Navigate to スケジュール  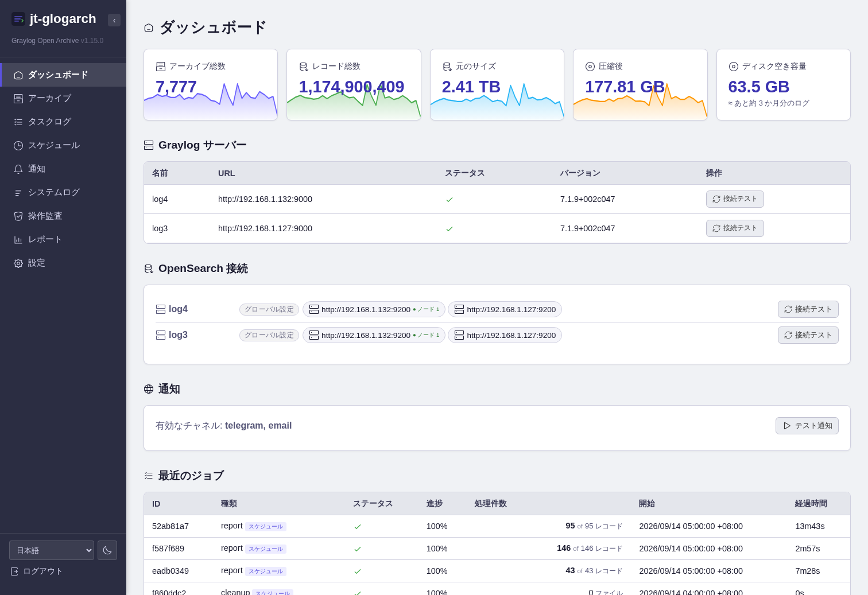(63, 146)
